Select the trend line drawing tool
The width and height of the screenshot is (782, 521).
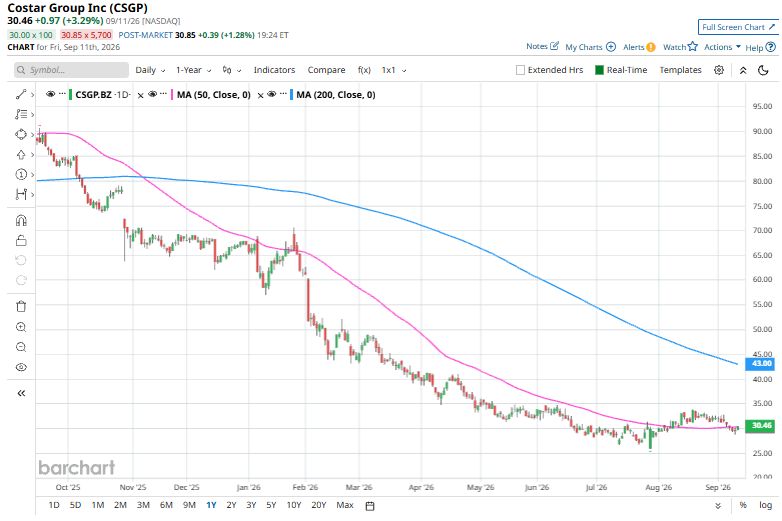click(x=21, y=94)
